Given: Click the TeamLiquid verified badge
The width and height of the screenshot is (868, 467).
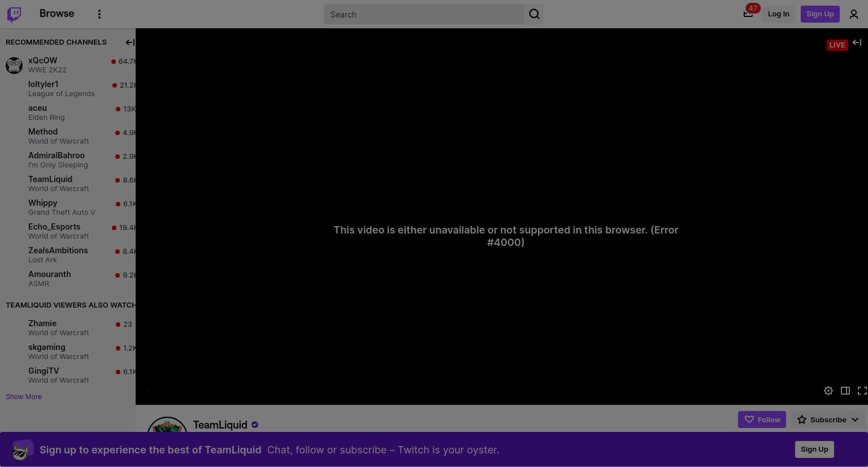Looking at the screenshot, I should pos(255,425).
